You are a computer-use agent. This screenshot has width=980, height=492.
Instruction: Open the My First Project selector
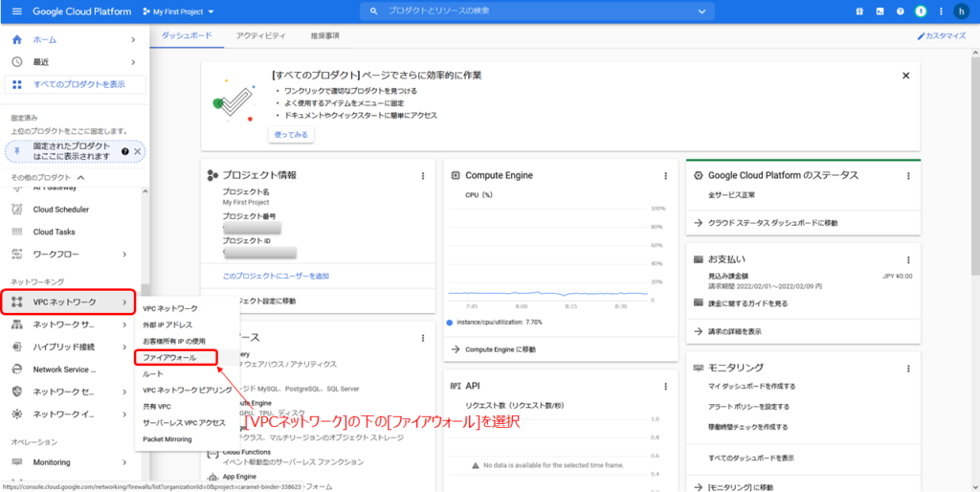[177, 11]
